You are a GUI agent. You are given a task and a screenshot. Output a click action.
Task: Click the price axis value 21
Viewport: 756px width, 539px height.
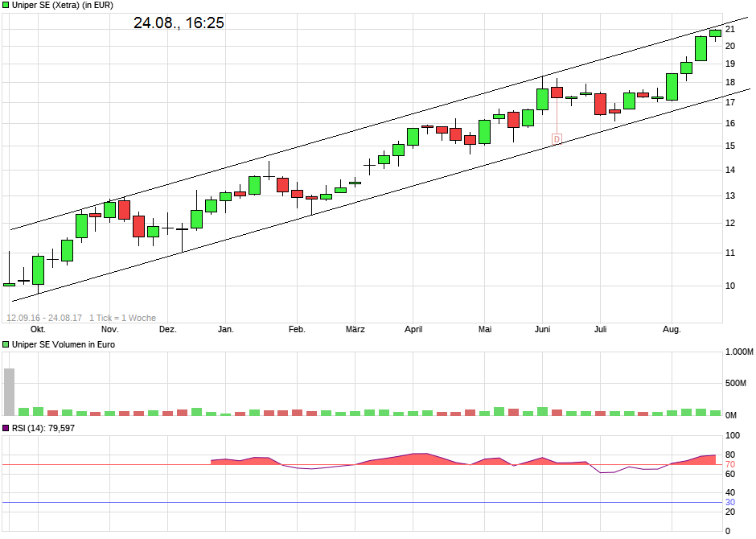click(730, 30)
